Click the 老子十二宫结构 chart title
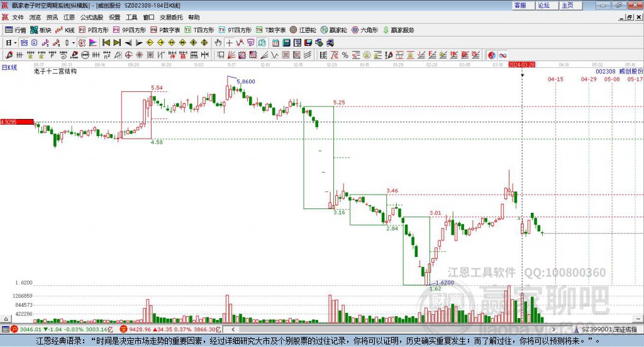The height and width of the screenshot is (347, 644). (55, 71)
